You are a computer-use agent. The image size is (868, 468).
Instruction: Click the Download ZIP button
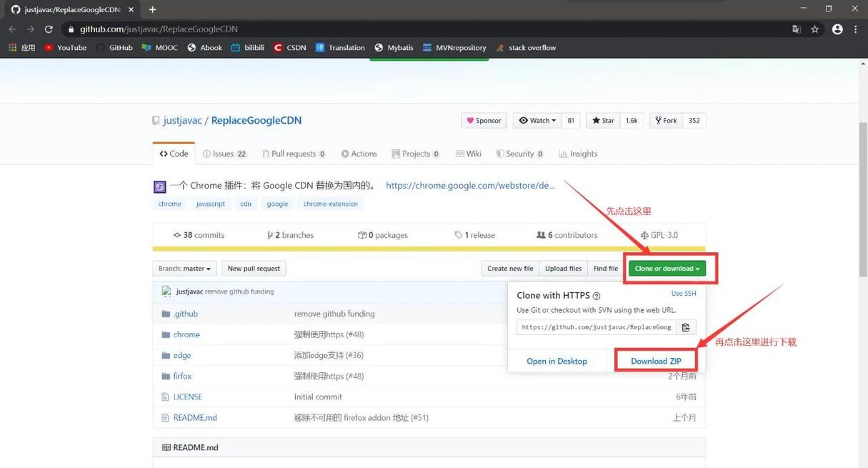click(656, 361)
